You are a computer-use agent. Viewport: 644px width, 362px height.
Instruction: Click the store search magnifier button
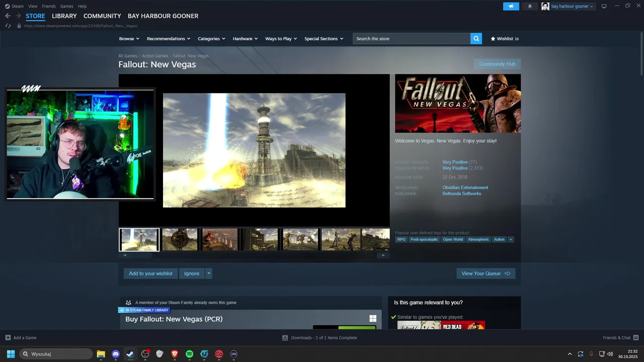click(476, 39)
